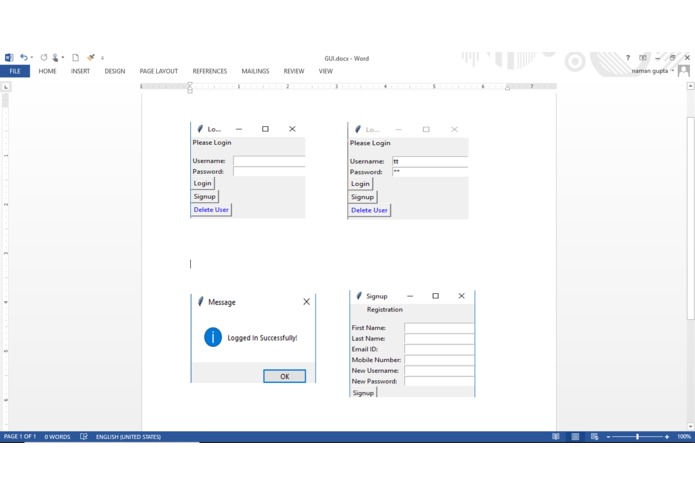This screenshot has height=494, width=695.
Task: Open the MAILINGS tab
Action: coord(255,71)
